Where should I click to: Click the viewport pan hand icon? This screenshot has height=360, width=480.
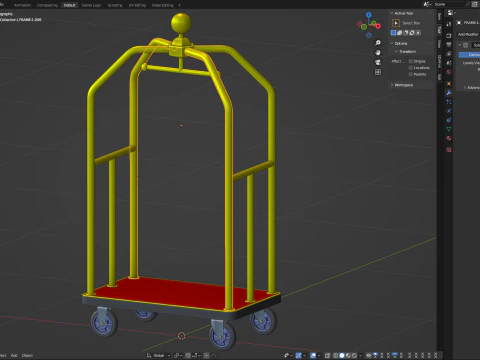pos(378,52)
